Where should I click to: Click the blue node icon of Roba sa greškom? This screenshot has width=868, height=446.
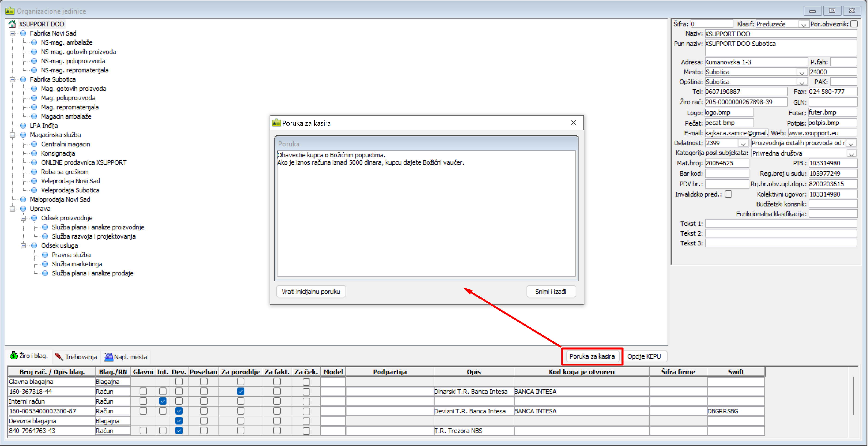click(x=34, y=172)
